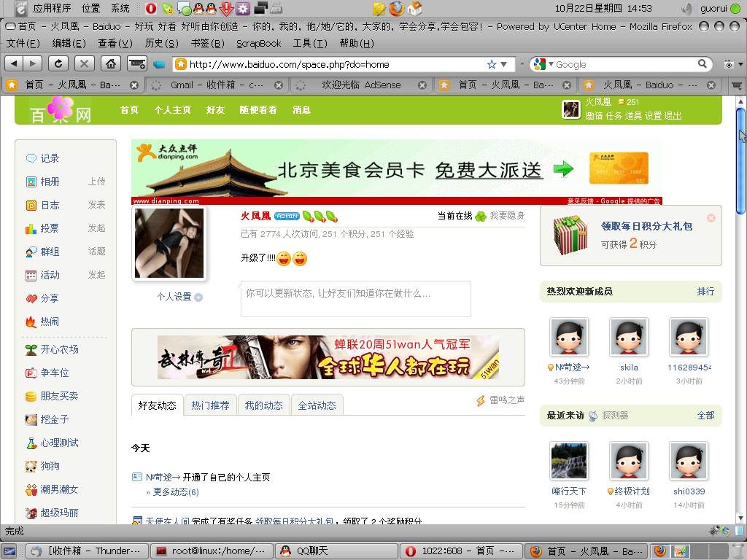Click the 雷鸣之声 link
Image resolution: width=747 pixels, height=560 pixels.
(x=507, y=400)
